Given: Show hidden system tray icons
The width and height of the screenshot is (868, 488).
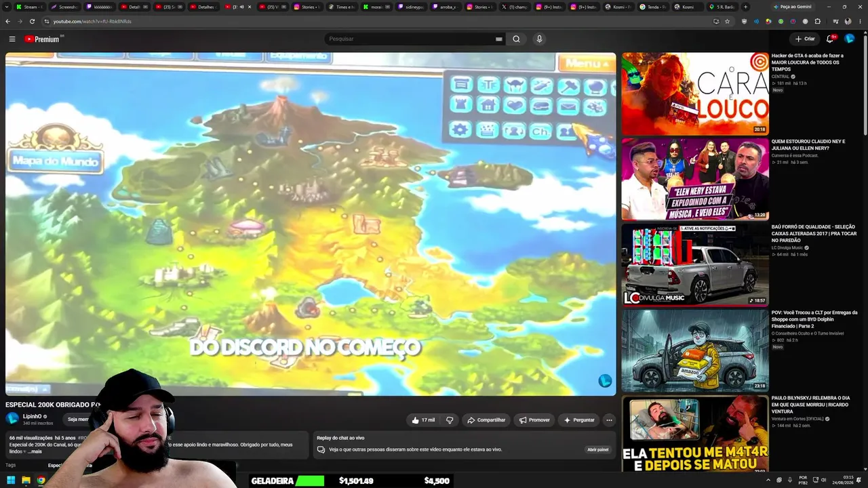Looking at the screenshot, I should (768, 481).
